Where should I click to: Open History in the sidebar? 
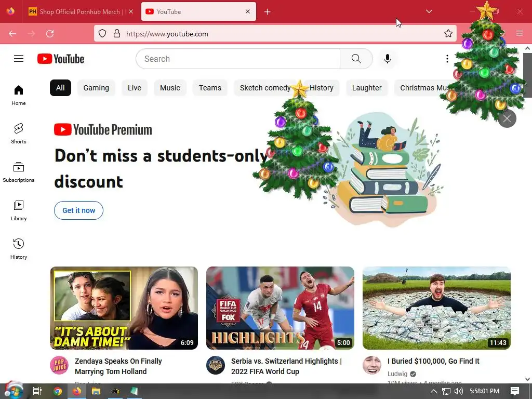click(19, 249)
